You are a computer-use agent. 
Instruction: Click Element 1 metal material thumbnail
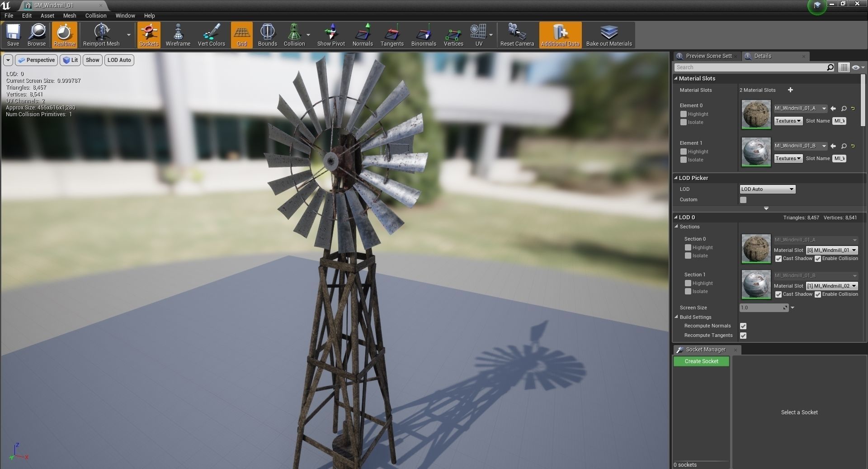point(756,152)
